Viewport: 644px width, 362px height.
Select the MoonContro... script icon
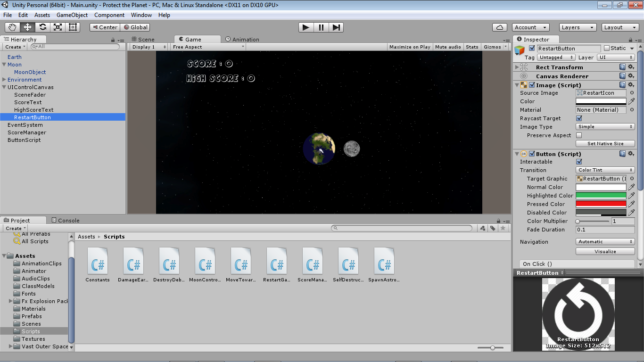click(x=205, y=260)
